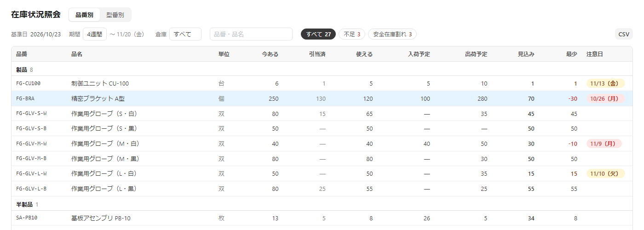Select the すべて 27 filter chip
This screenshot has height=230, width=644.
click(x=319, y=34)
